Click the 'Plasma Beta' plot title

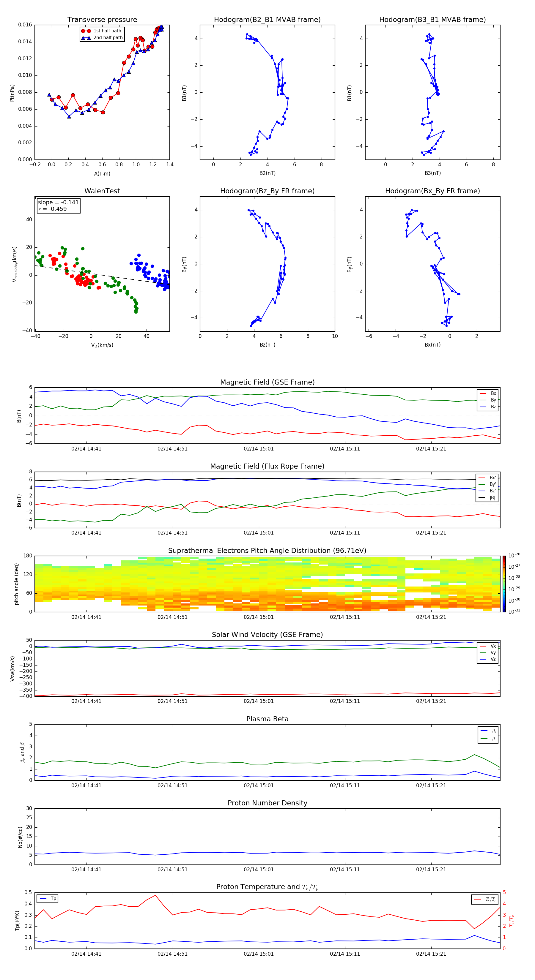pyautogui.click(x=267, y=719)
